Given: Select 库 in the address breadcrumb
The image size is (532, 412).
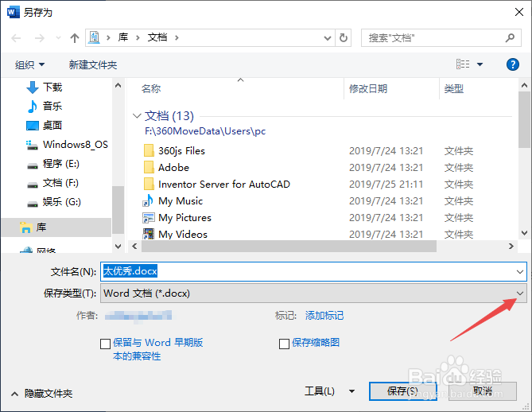Looking at the screenshot, I should click(x=122, y=37).
